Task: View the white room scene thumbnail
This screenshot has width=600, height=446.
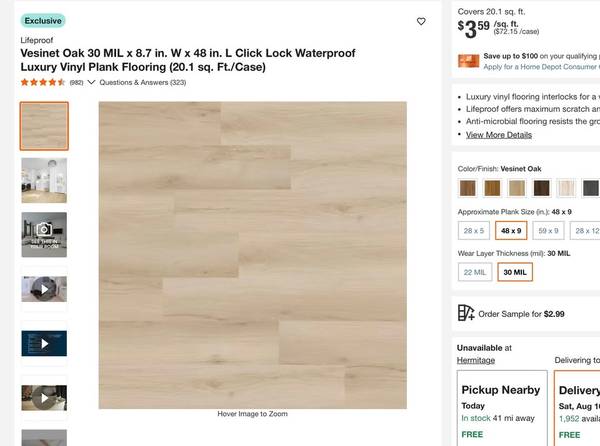Action: 44,180
